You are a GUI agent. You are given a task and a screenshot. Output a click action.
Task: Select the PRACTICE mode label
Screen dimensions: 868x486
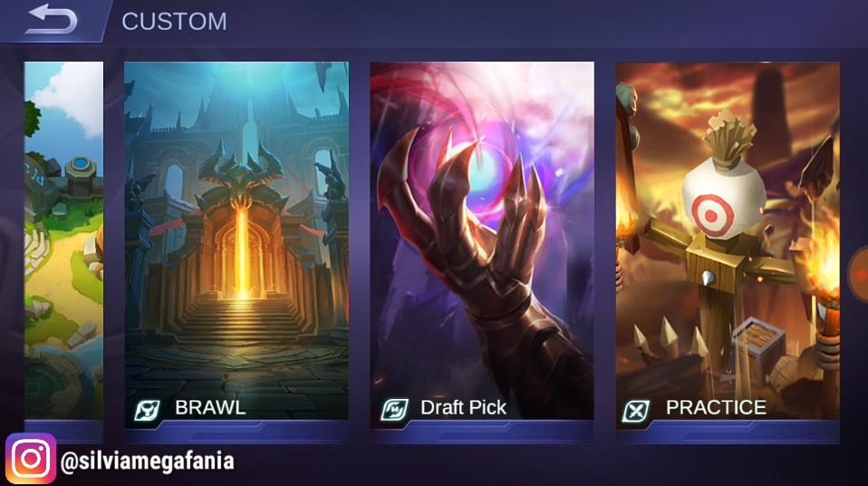pyautogui.click(x=716, y=407)
